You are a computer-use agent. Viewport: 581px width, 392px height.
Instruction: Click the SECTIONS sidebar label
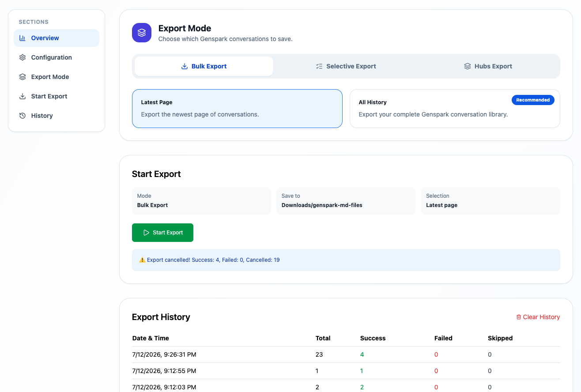(x=34, y=22)
